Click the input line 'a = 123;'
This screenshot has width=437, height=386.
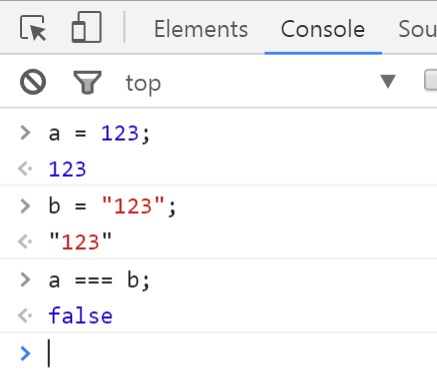pyautogui.click(x=99, y=133)
